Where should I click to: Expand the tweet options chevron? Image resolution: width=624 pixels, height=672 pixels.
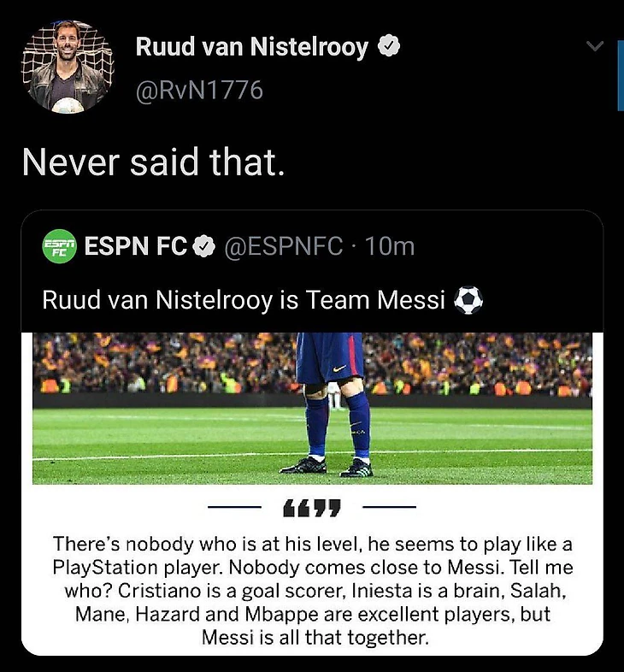click(x=595, y=45)
